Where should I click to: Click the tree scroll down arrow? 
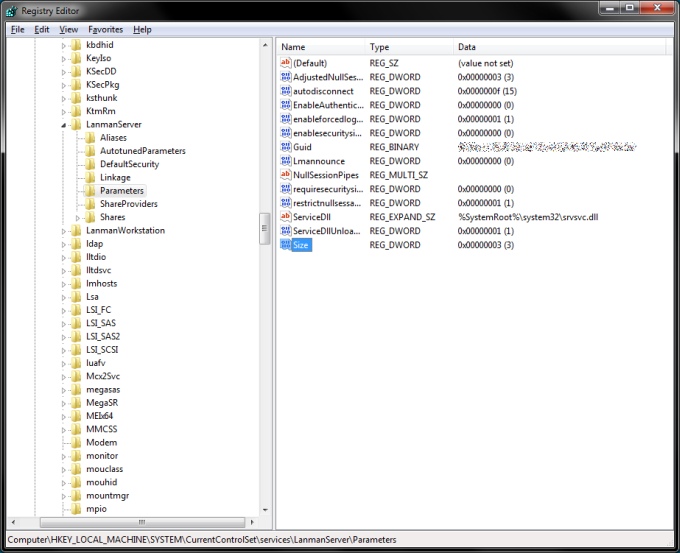click(265, 510)
